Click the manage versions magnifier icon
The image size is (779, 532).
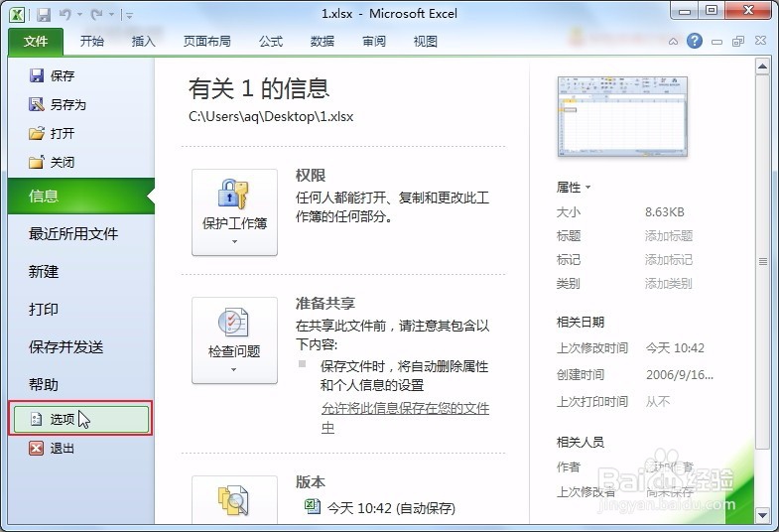click(x=233, y=500)
